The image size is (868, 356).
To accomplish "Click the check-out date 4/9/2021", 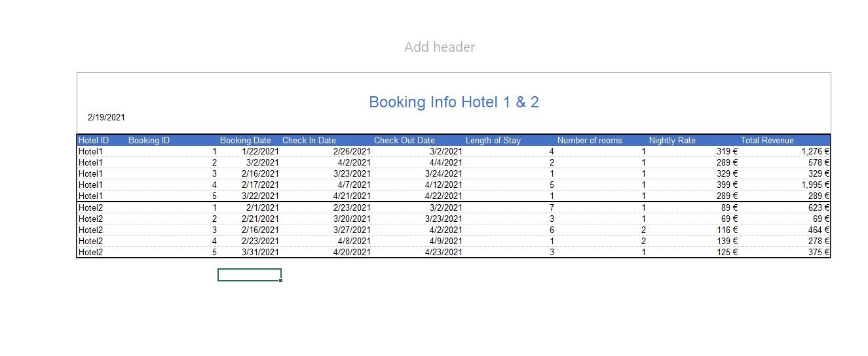I will click(445, 241).
